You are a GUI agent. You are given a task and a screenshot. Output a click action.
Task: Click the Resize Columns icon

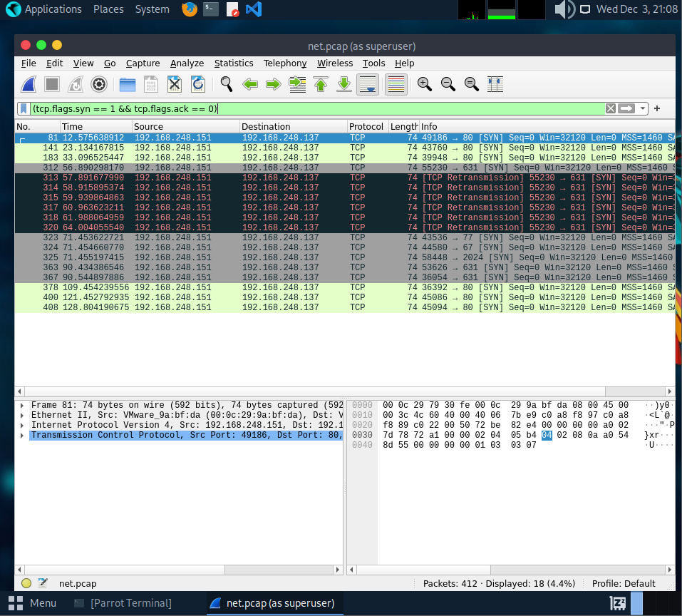click(495, 84)
